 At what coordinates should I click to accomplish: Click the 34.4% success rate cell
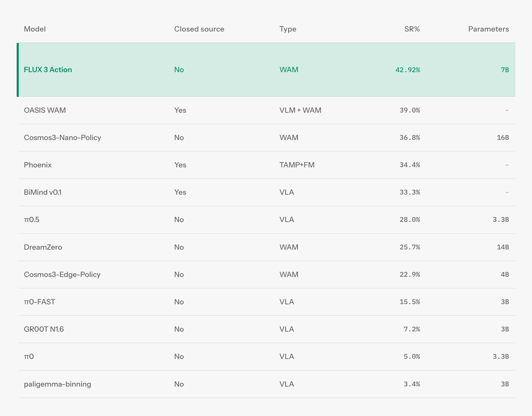(410, 165)
